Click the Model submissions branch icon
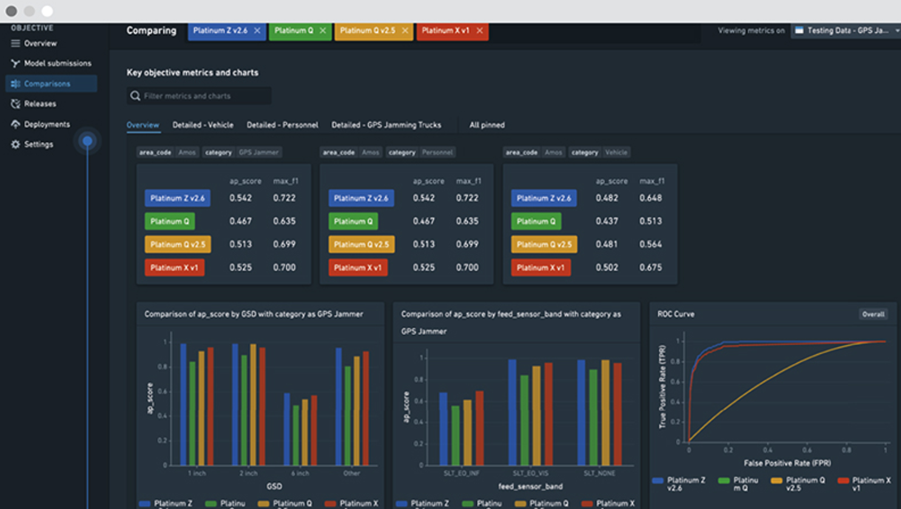 click(x=15, y=64)
